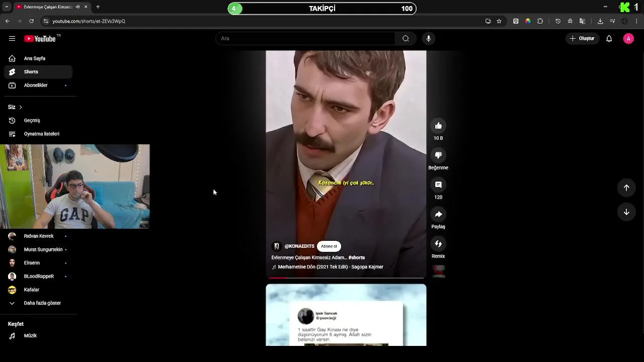Open the Rıdvan Kevrek channel
Image resolution: width=644 pixels, height=362 pixels.
38,236
